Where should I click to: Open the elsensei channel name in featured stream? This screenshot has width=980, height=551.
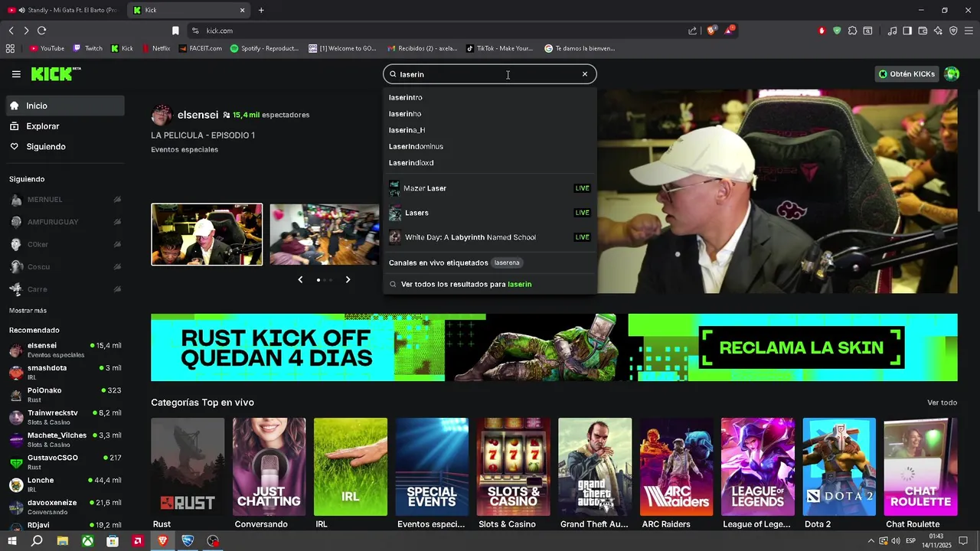198,115
